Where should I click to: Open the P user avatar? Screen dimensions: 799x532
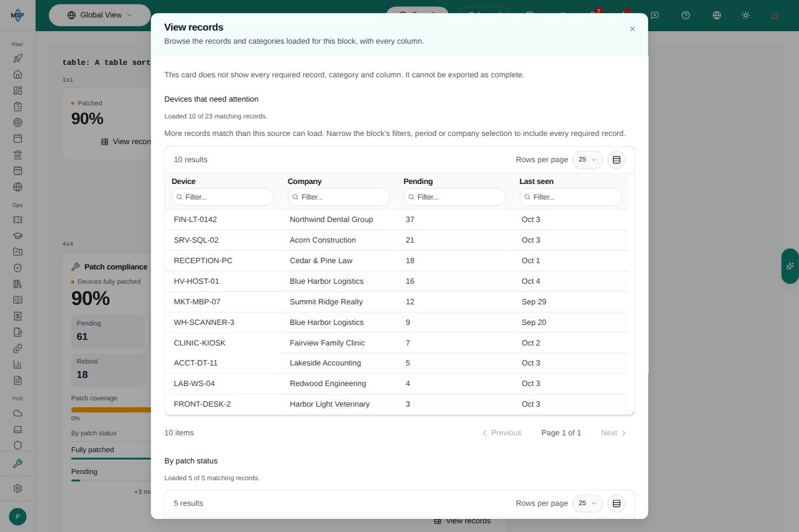click(17, 516)
